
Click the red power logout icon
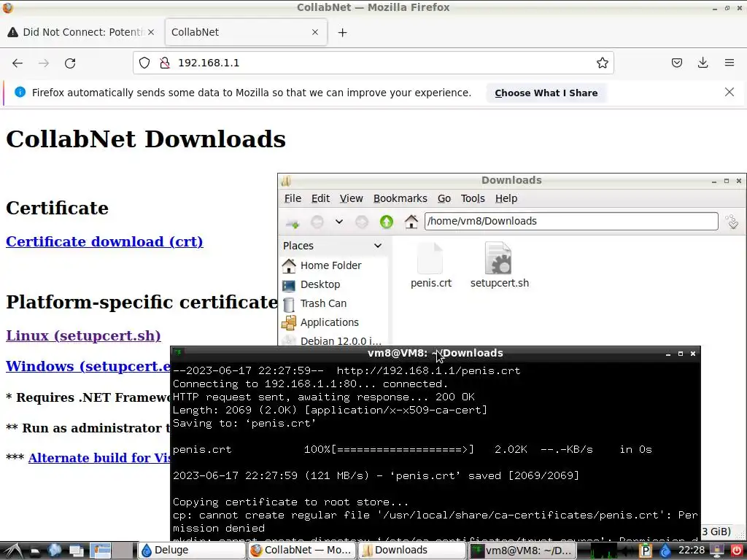pyautogui.click(x=735, y=551)
